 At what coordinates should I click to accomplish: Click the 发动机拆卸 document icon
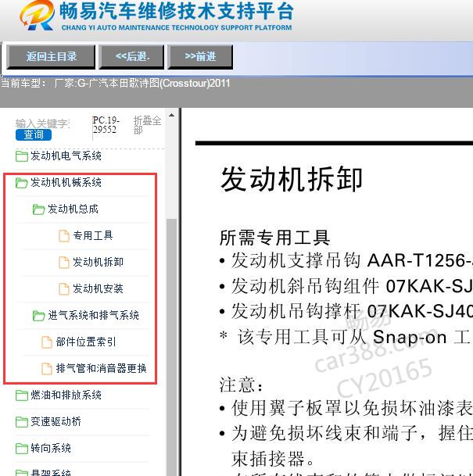point(64,263)
